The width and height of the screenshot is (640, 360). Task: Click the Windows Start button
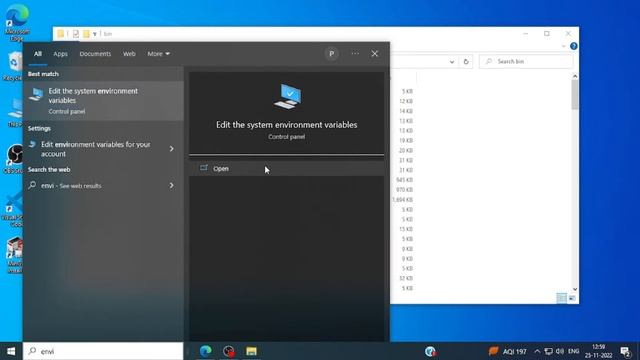coord(11,351)
